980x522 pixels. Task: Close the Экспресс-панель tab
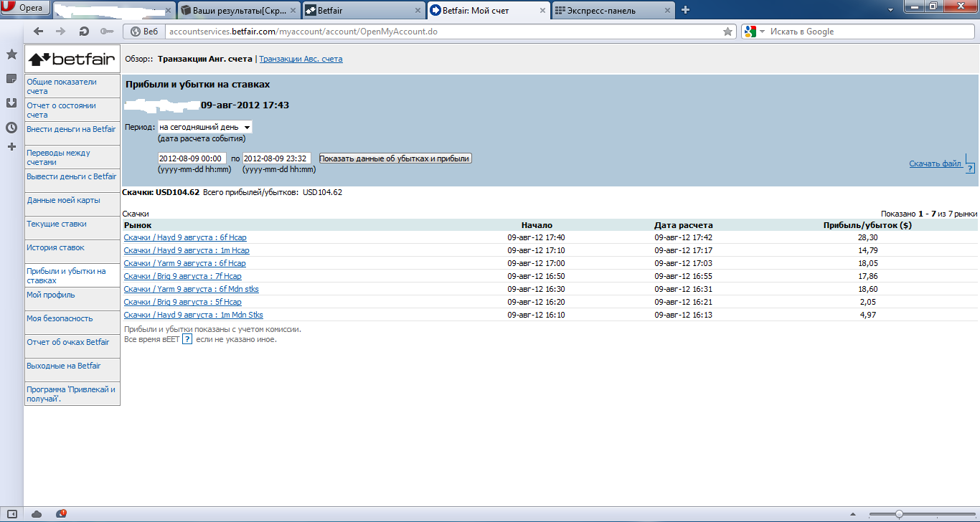[668, 11]
